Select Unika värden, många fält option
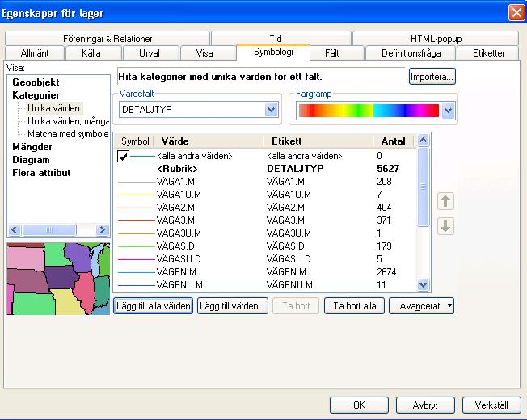 [68, 121]
